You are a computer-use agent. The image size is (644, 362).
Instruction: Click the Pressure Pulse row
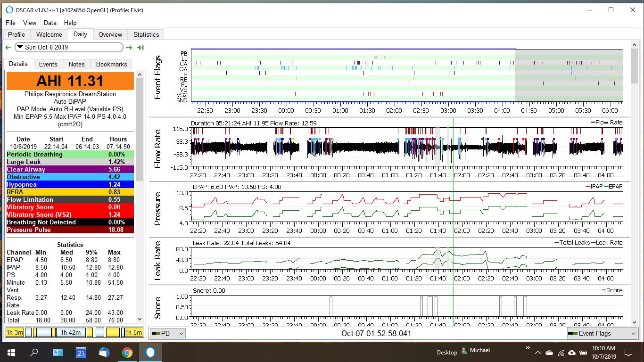pyautogui.click(x=70, y=230)
